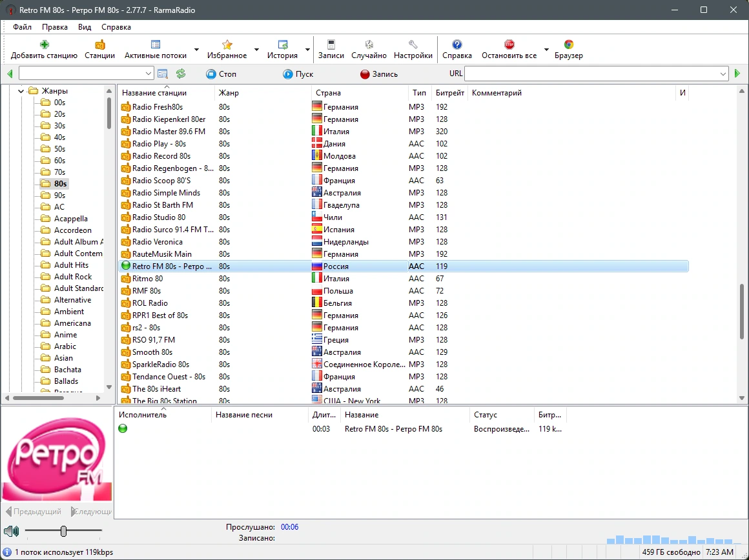749x560 pixels.
Task: Open the Вид menu
Action: point(85,26)
